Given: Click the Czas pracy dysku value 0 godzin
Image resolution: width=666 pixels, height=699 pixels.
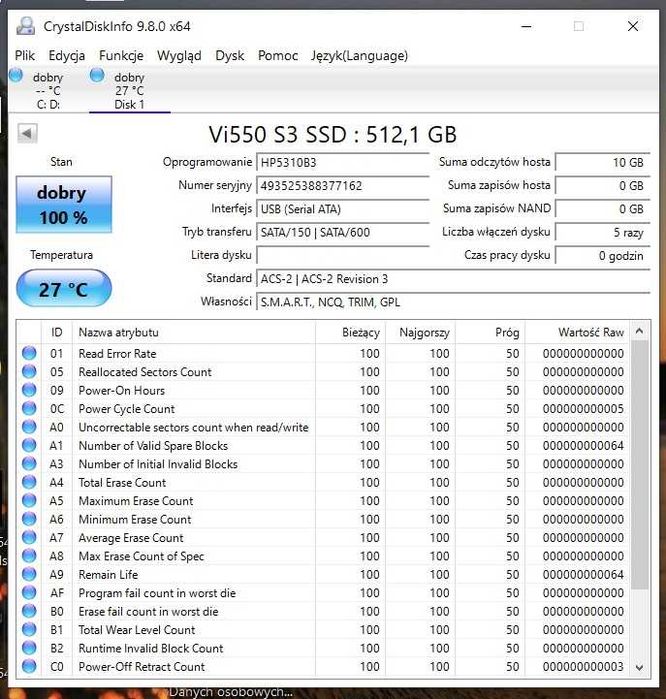Looking at the screenshot, I should (x=602, y=255).
